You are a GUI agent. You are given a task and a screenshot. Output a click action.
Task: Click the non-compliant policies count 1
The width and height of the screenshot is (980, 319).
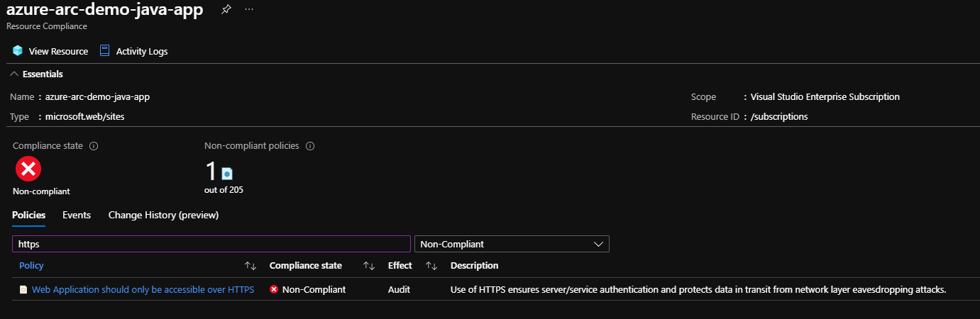tap(211, 171)
